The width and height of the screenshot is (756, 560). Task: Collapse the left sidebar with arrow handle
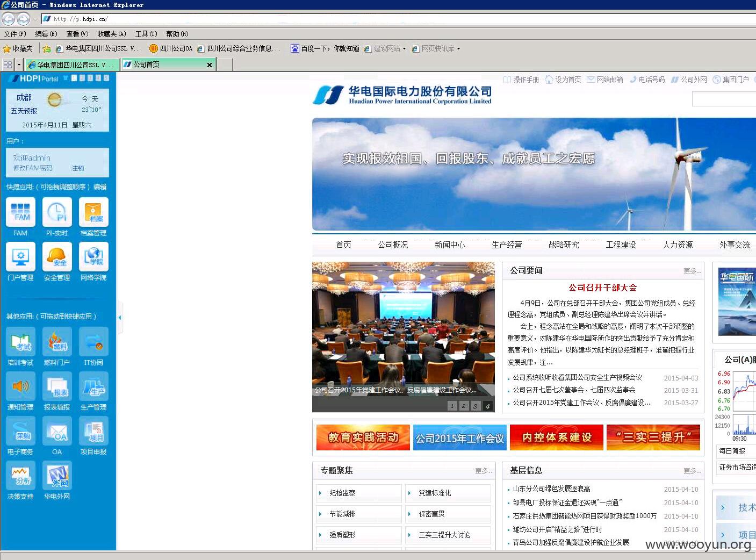point(120,318)
